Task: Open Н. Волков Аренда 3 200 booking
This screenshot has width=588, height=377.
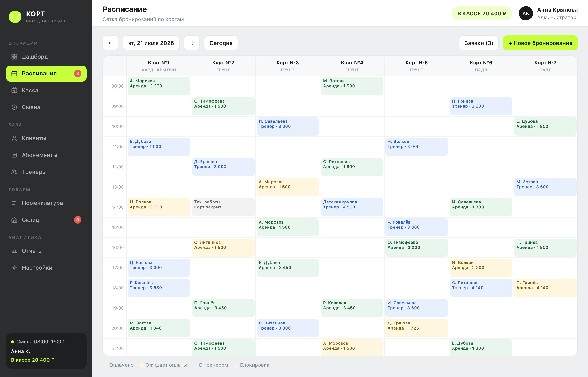Action: coord(159,207)
